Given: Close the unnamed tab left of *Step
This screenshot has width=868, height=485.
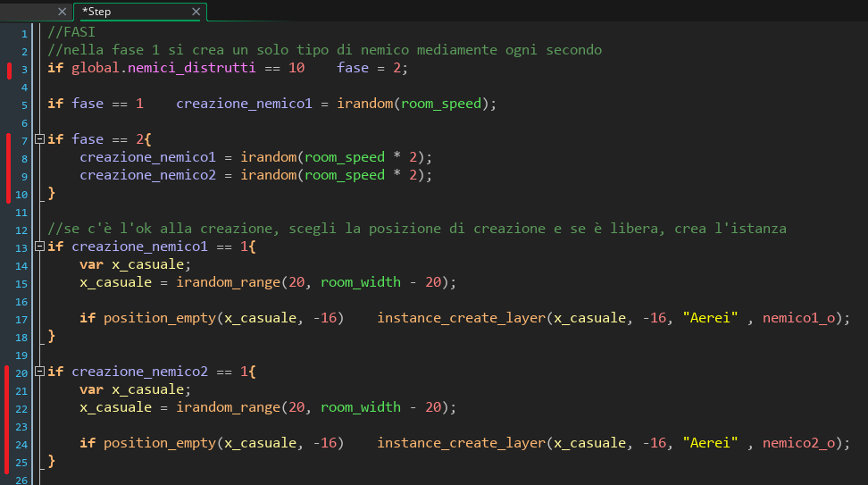Looking at the screenshot, I should click(62, 12).
